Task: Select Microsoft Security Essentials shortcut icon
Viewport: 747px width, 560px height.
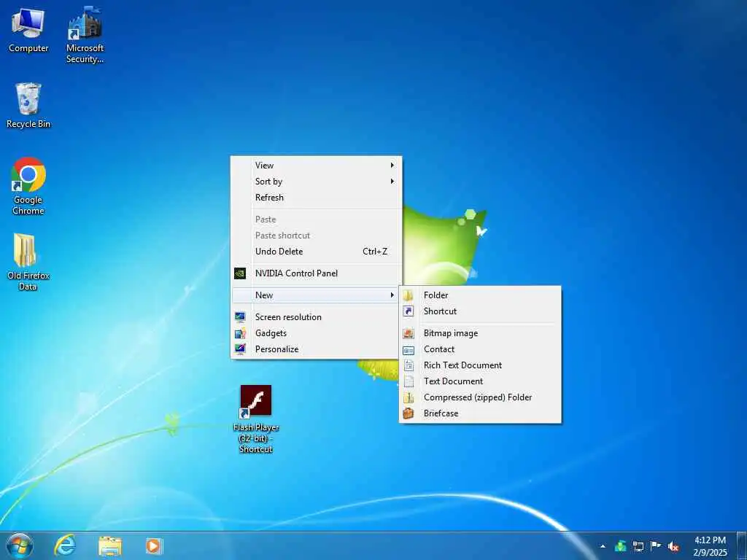Action: coord(85,34)
